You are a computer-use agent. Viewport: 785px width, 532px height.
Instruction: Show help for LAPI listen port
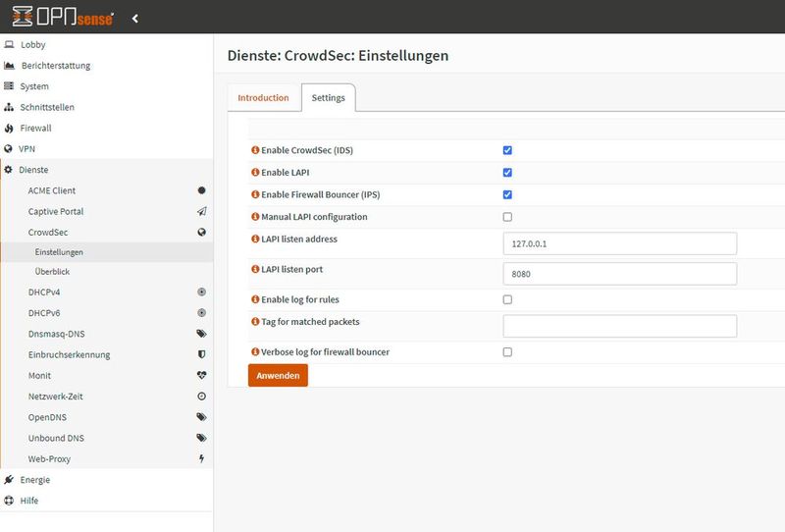[x=255, y=270]
